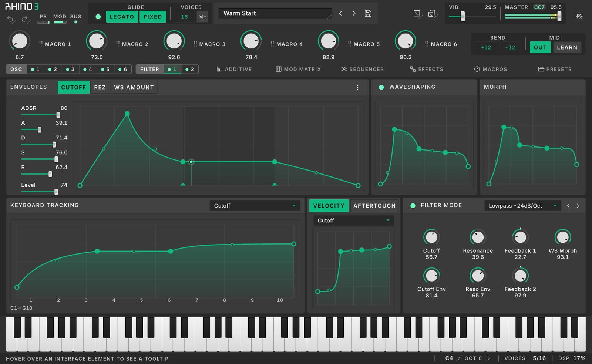Adjust the Macro 1 knob
Viewport: 592px width, 364px height.
[x=19, y=41]
